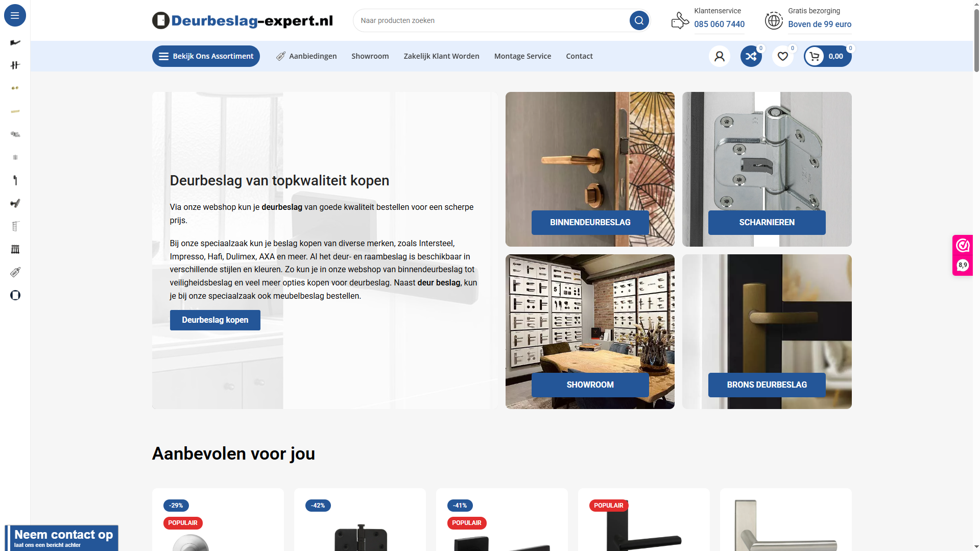
Task: Open the BRONS DEURBESLAG category tile
Action: click(x=767, y=331)
